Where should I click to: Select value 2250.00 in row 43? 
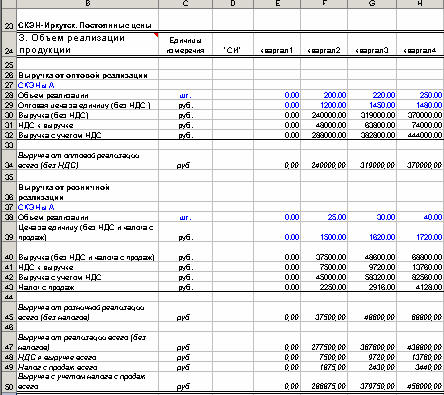[x=333, y=287]
